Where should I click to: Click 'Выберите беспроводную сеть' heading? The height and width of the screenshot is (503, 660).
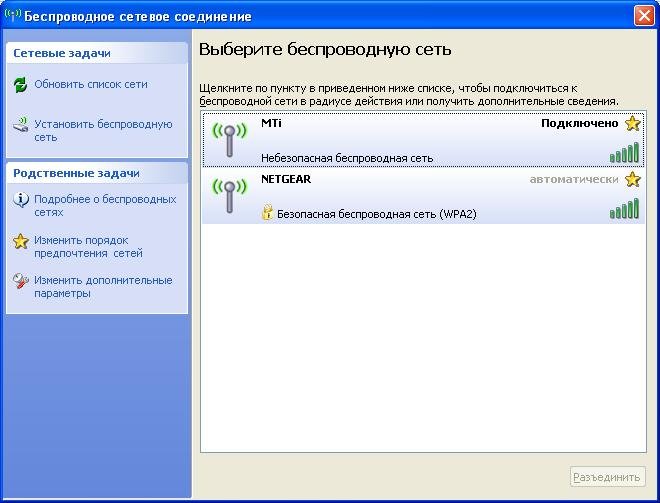point(325,49)
